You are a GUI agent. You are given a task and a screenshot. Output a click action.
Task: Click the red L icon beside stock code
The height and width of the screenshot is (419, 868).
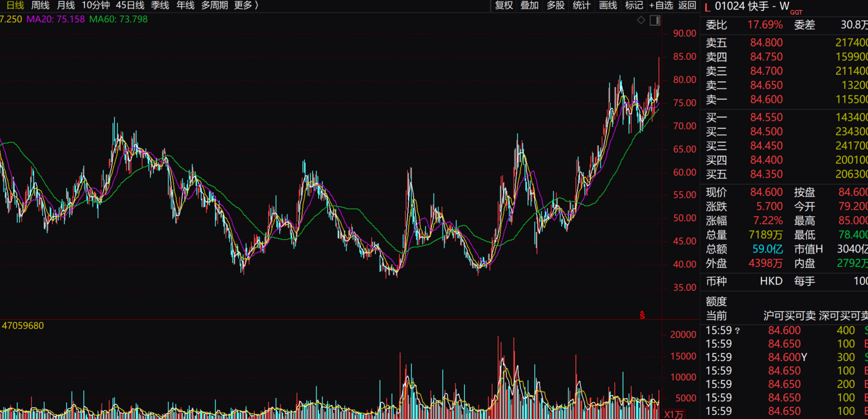click(x=708, y=7)
